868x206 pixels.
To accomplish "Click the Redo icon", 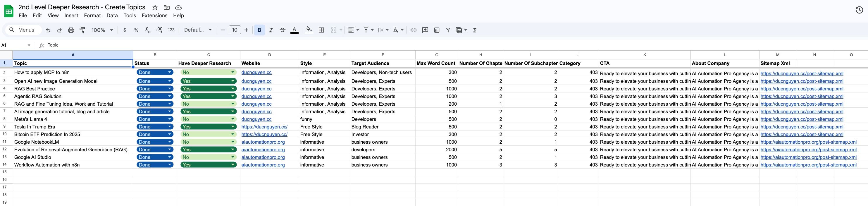I will [x=59, y=30].
